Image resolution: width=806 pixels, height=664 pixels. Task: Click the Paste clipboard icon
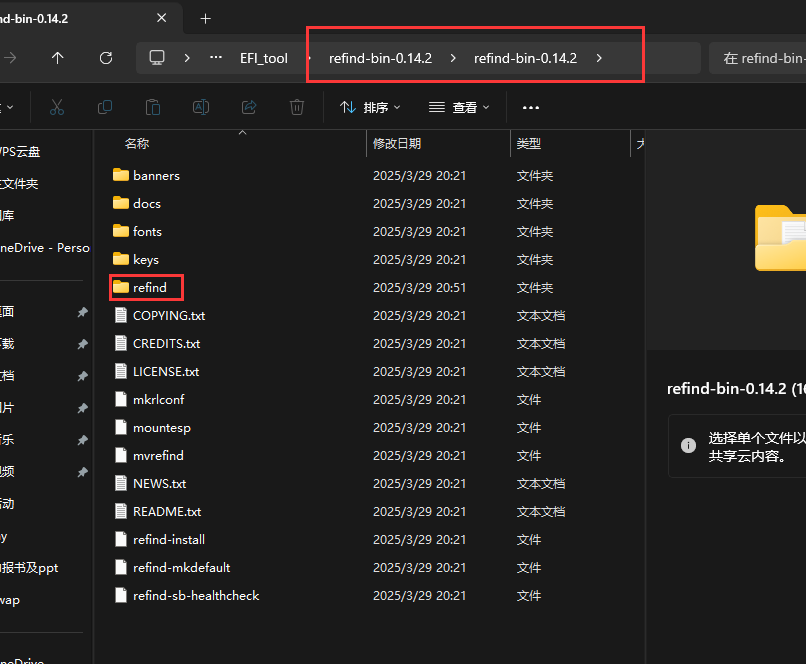coord(153,107)
